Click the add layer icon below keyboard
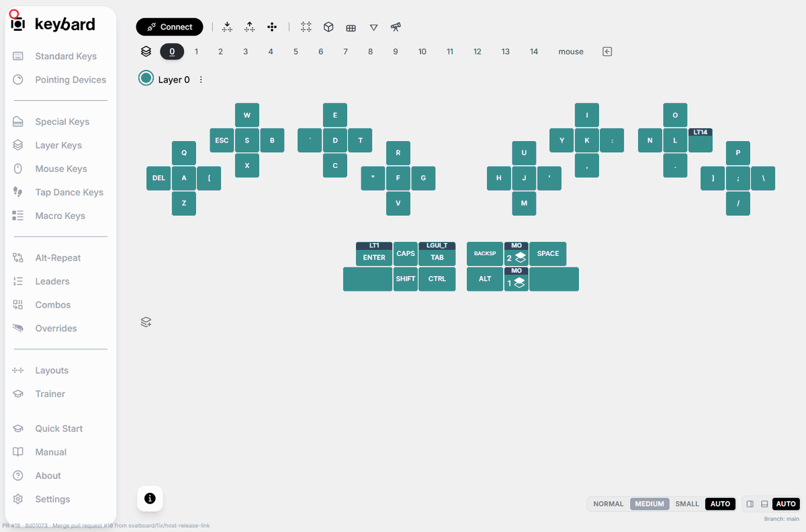This screenshot has height=532, width=806. pyautogui.click(x=146, y=322)
